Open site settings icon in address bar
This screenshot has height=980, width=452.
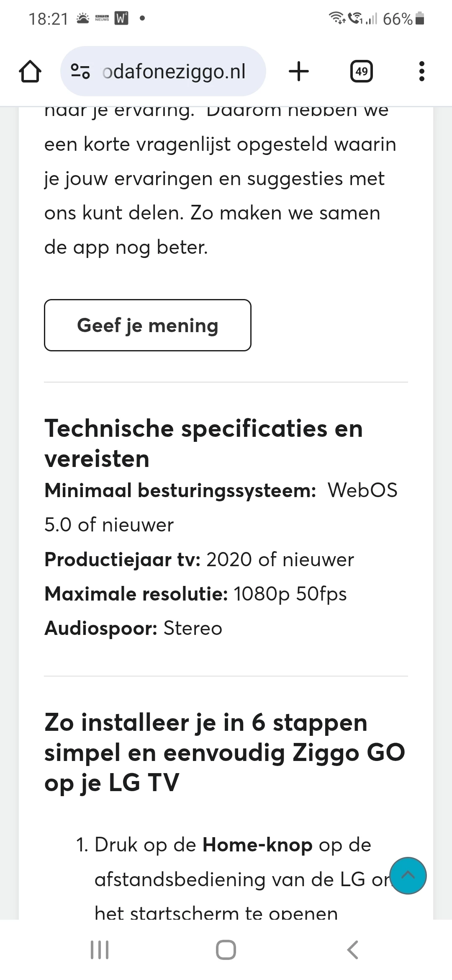80,72
